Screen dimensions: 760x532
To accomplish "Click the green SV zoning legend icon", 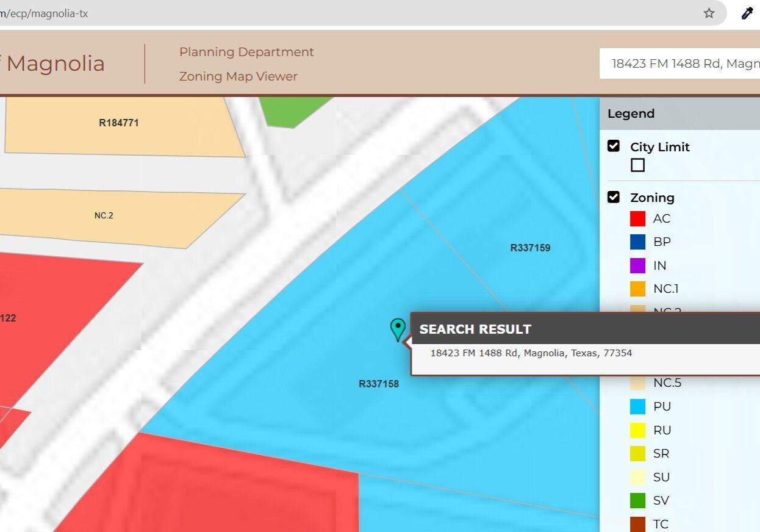I will click(x=638, y=500).
